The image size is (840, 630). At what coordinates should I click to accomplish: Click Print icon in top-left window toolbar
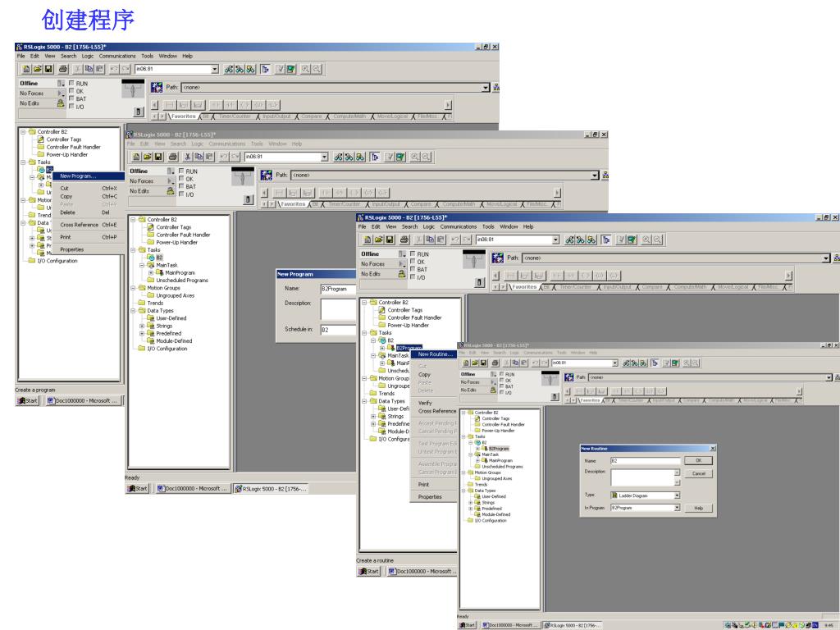(63, 69)
